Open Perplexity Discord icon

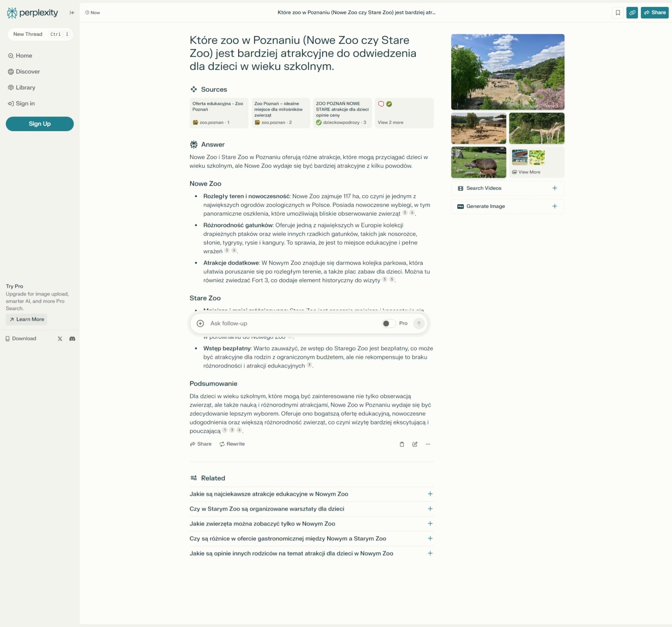click(72, 339)
